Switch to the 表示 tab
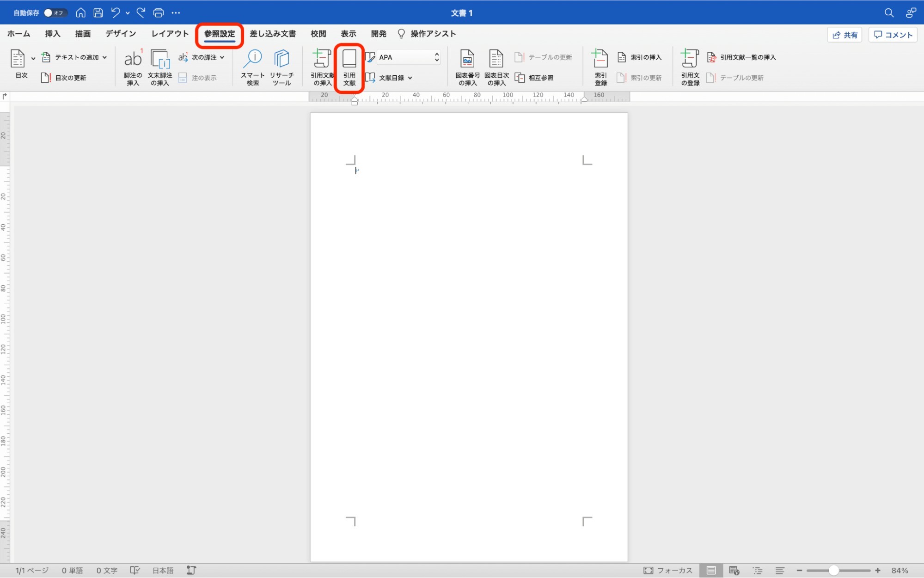924x578 pixels. point(349,34)
